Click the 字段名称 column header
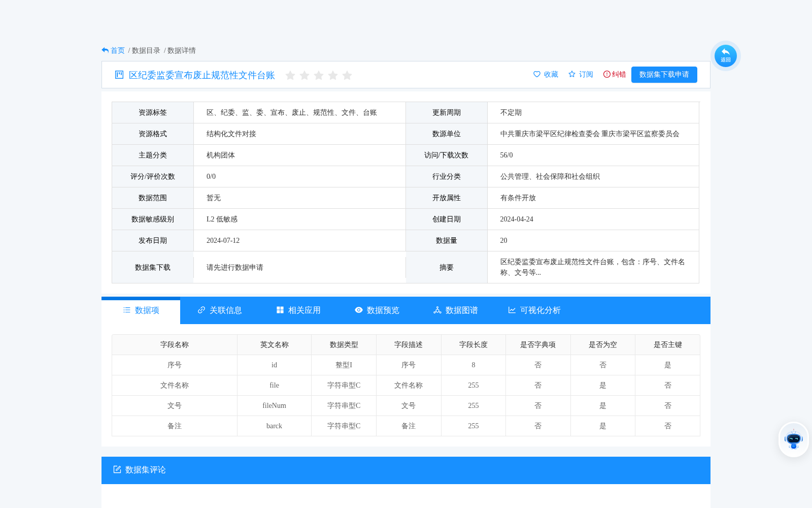Viewport: 812px width, 508px height. 175,345
